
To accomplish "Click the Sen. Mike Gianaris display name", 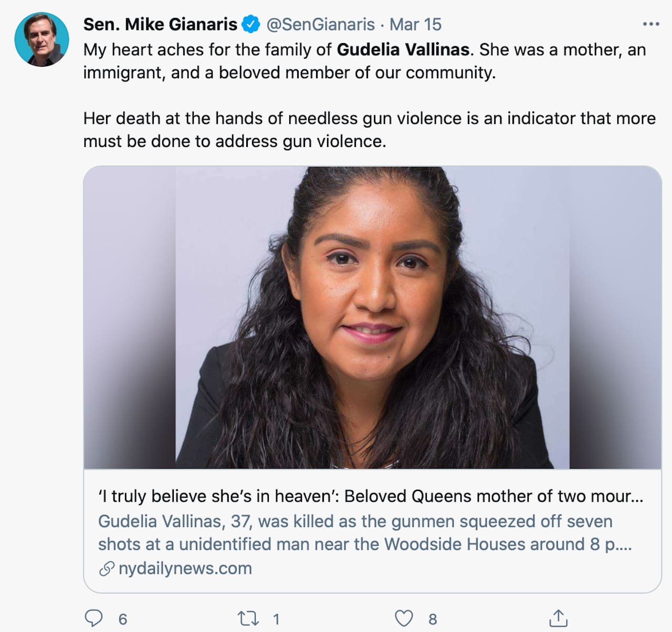I will [x=160, y=24].
